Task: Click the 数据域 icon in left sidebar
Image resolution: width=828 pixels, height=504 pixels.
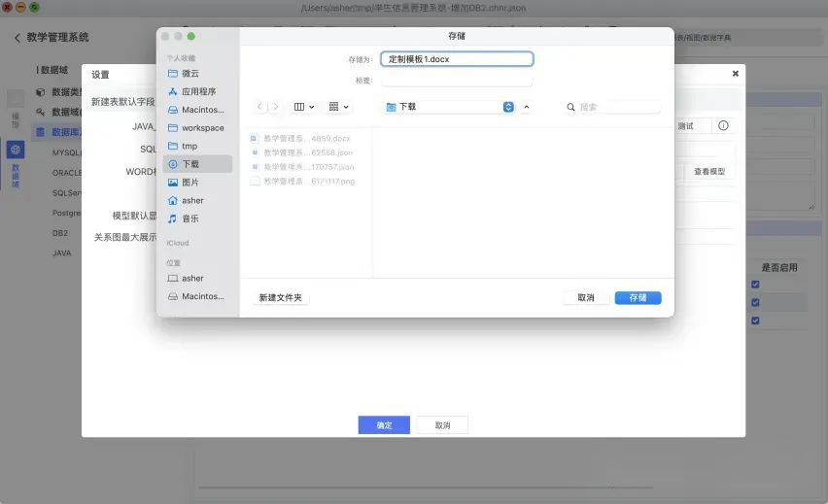Action: (x=16, y=151)
